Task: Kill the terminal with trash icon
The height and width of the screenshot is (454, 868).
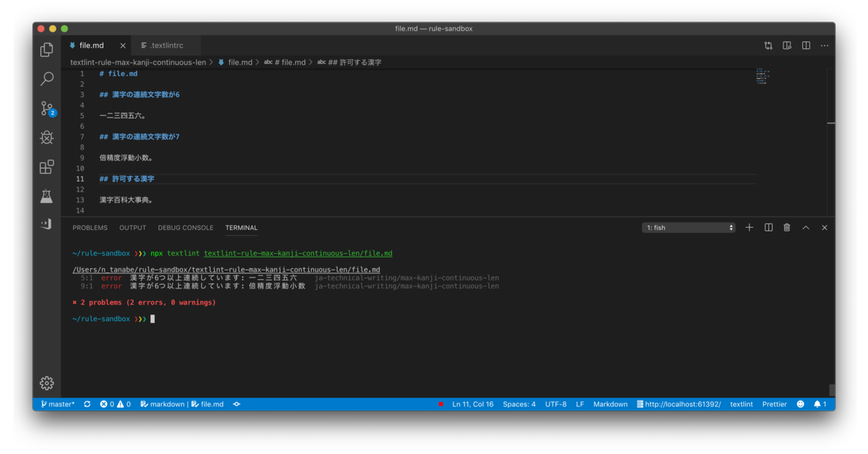Action: pos(787,228)
